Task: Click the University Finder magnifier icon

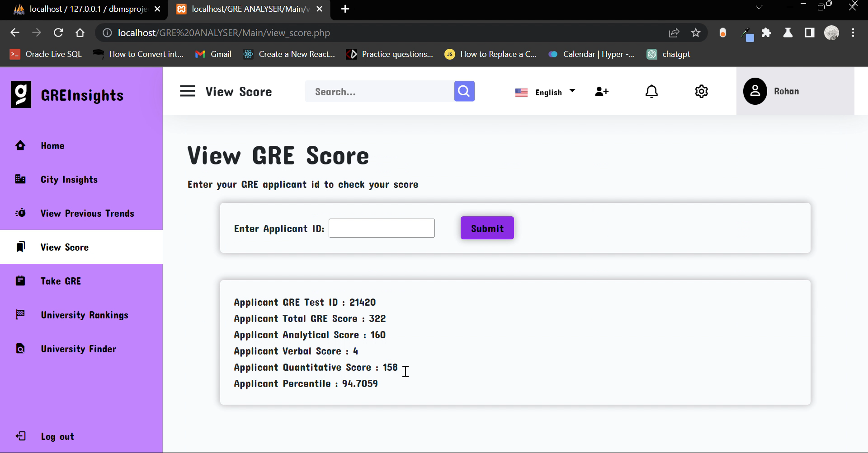Action: coord(20,349)
